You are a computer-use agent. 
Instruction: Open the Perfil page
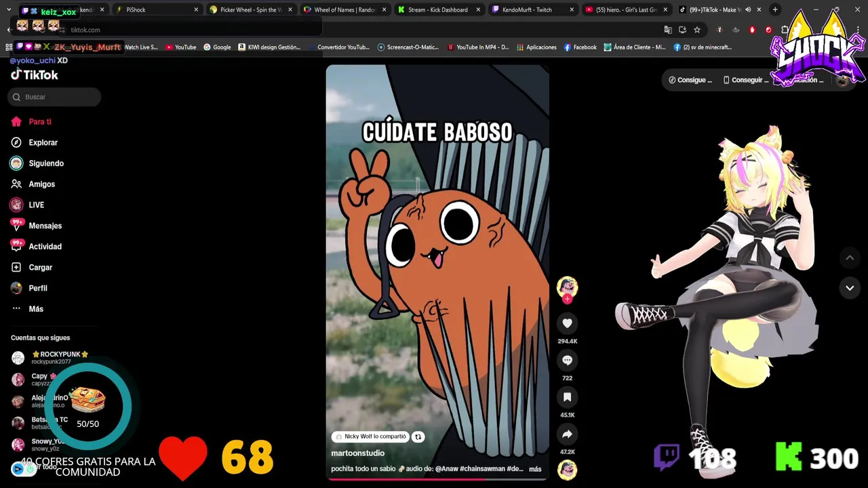(x=37, y=288)
